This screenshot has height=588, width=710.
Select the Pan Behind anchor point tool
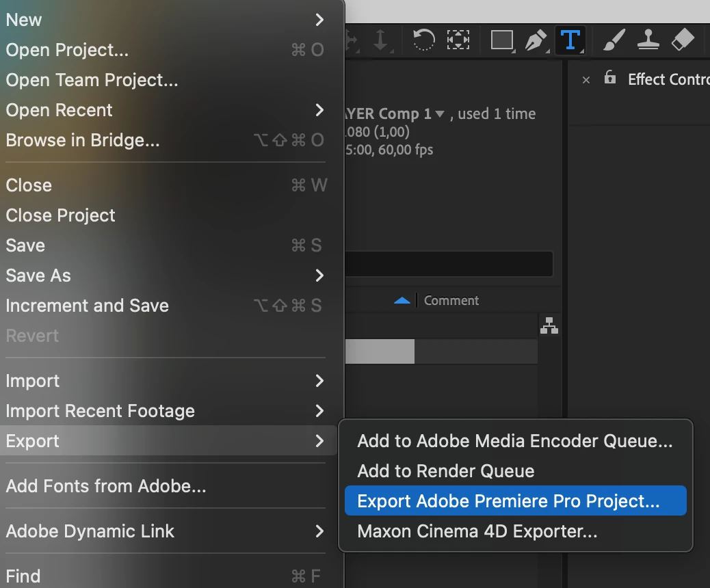click(x=458, y=40)
